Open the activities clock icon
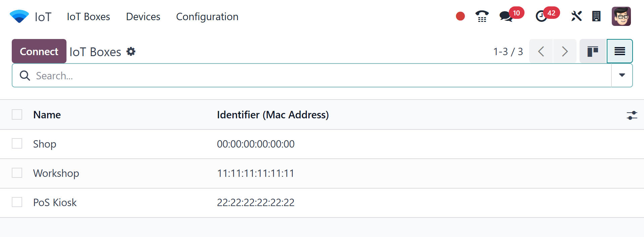644x237 pixels. tap(541, 16)
